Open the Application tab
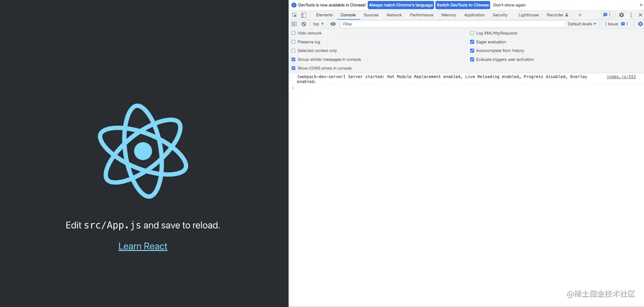This screenshot has height=307, width=644. [474, 15]
